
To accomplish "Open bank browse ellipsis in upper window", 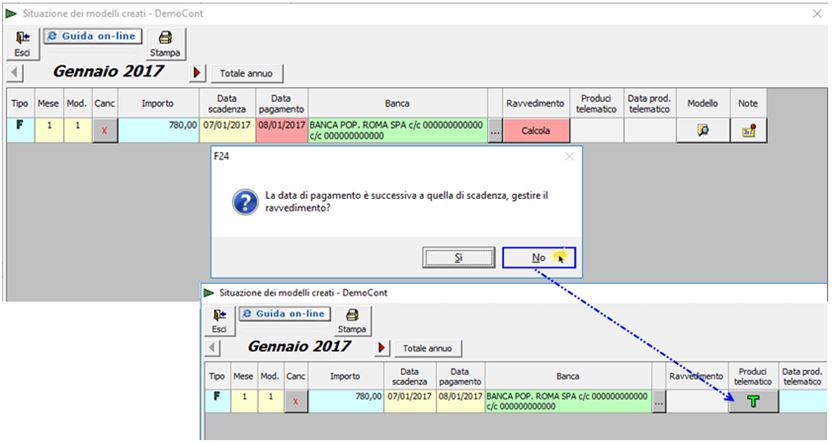I will (495, 131).
